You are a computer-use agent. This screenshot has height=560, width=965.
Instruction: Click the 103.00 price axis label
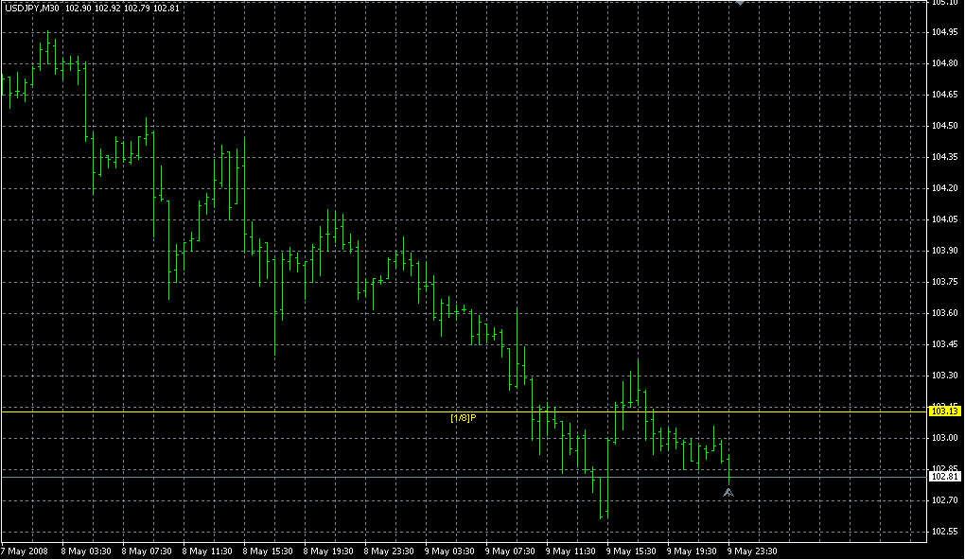point(945,438)
